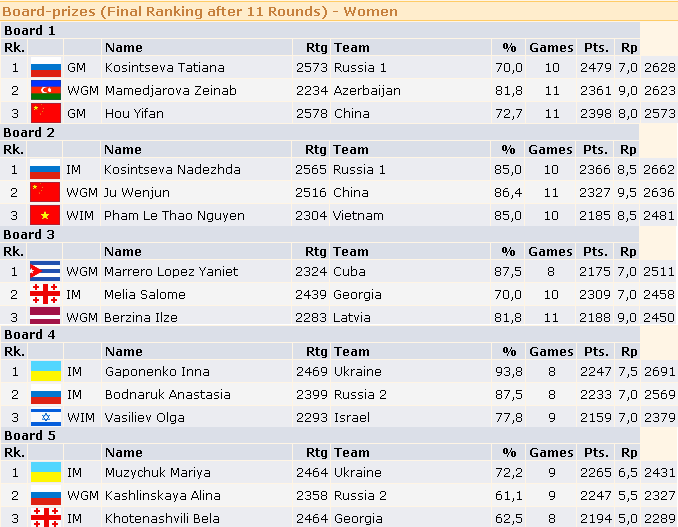Click the Cuba flag beside Marrero Lopez Yaniet
The width and height of the screenshot is (678, 527).
46,272
